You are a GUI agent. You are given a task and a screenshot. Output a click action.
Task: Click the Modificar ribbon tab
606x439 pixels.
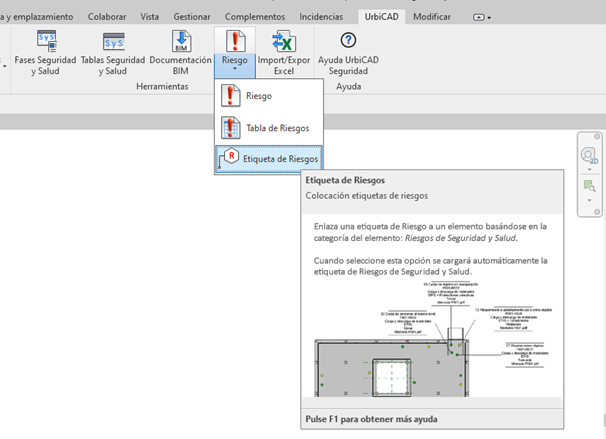(432, 17)
